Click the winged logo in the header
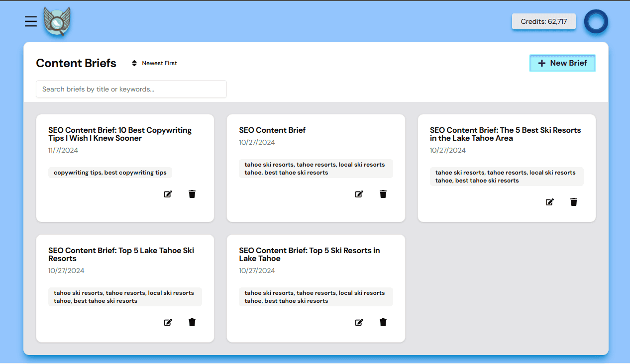Screen dimensions: 630x364 (x=57, y=21)
